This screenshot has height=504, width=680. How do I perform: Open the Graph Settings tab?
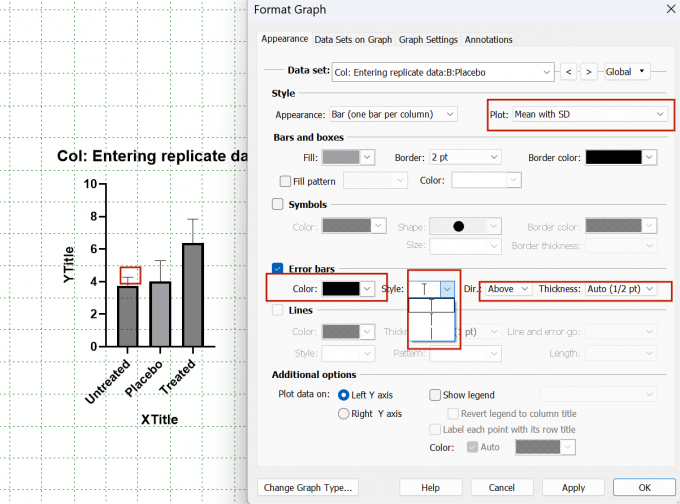pos(428,39)
